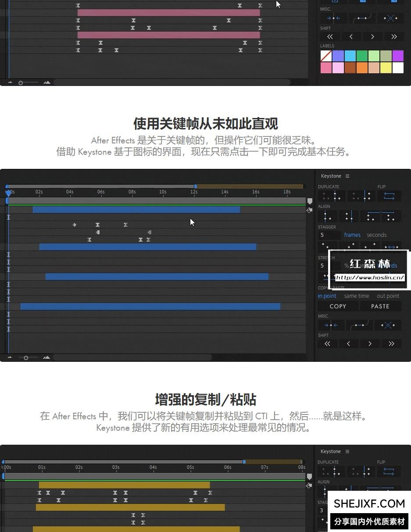Enable out point paste mode

coord(388,296)
